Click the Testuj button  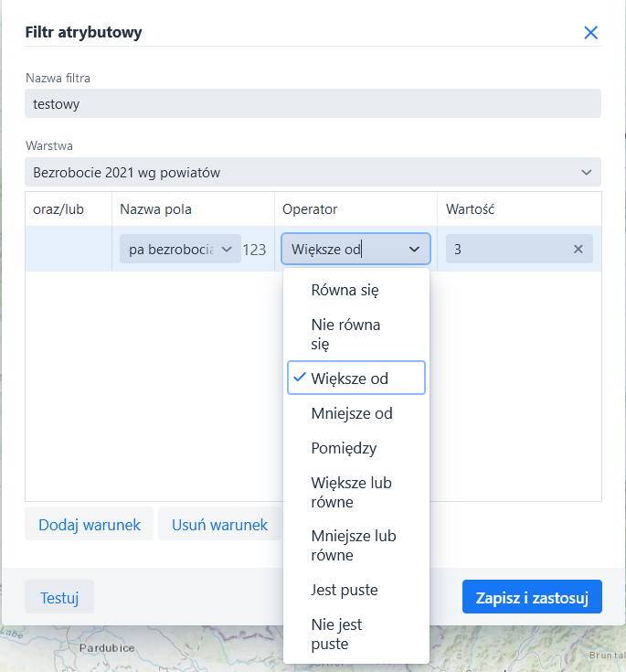point(59,598)
